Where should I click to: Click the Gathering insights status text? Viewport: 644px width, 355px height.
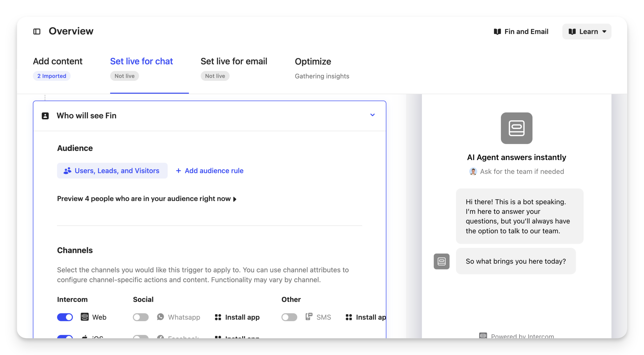322,76
